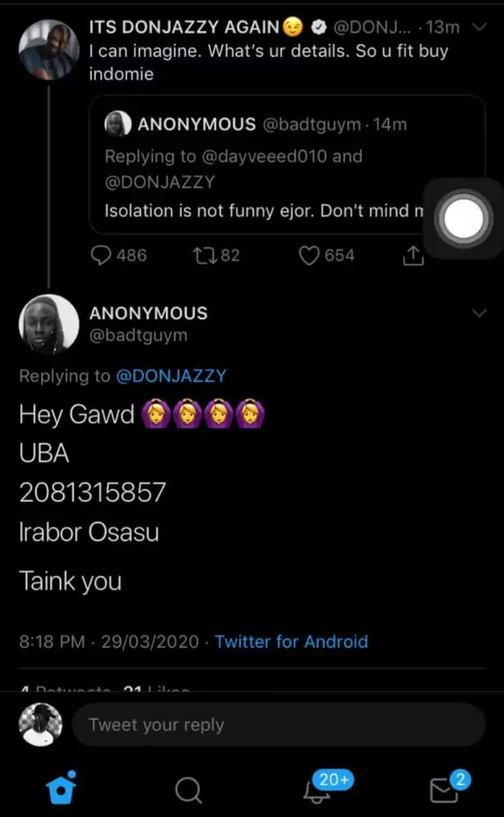Tap the verified badge beside ITS DONJAZZY AGAIN

point(319,27)
